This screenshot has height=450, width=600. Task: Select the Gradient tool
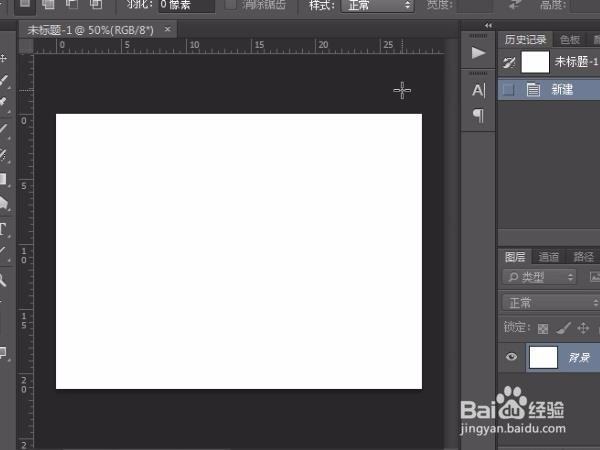3,179
